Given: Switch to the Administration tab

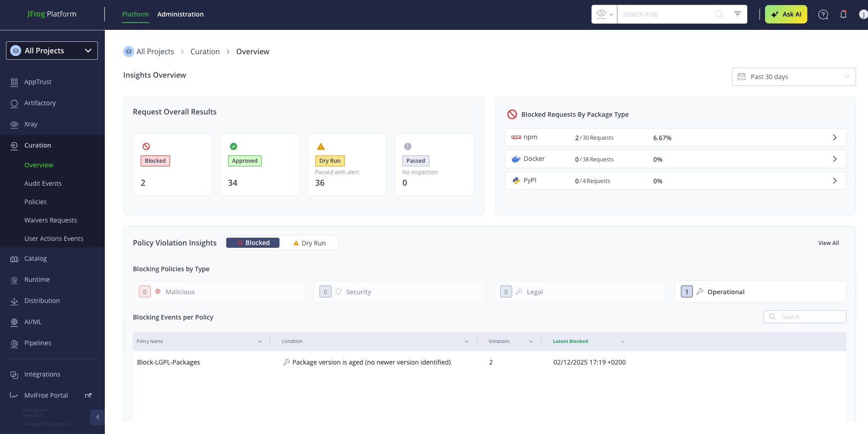Looking at the screenshot, I should [x=180, y=14].
